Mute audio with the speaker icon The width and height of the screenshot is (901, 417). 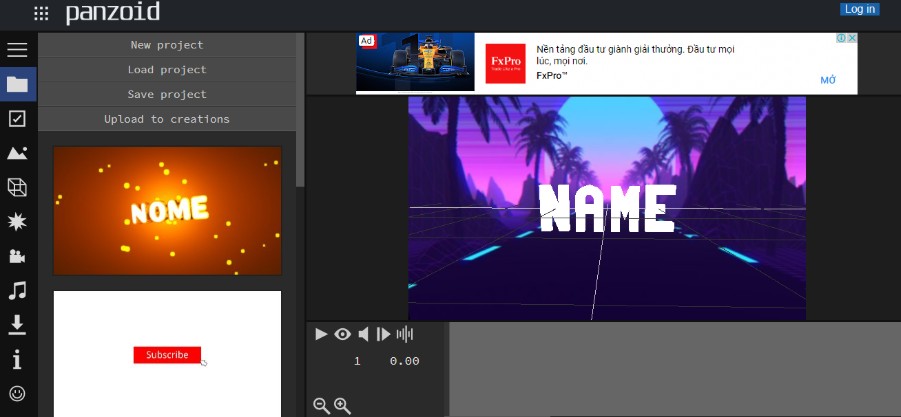[x=363, y=334]
